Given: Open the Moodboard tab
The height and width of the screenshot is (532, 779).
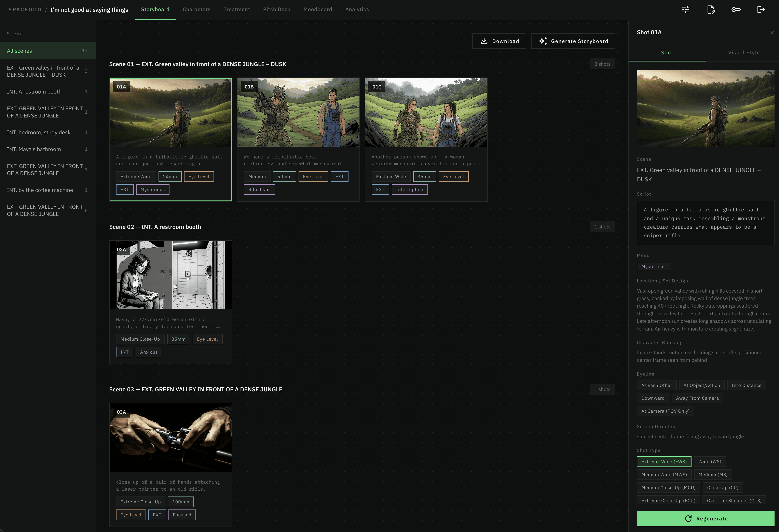Looking at the screenshot, I should pos(317,9).
